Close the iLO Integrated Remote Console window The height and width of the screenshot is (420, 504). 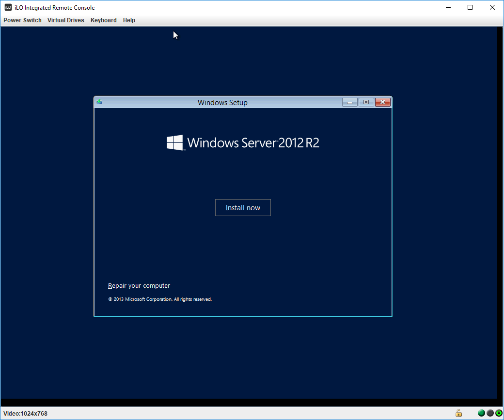click(492, 7)
